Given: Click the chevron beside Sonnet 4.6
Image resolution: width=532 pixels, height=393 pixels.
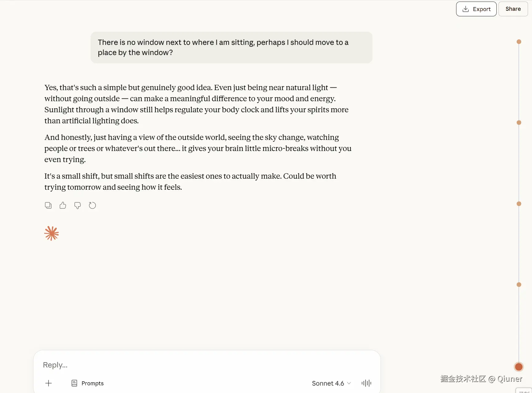Looking at the screenshot, I should coord(349,383).
